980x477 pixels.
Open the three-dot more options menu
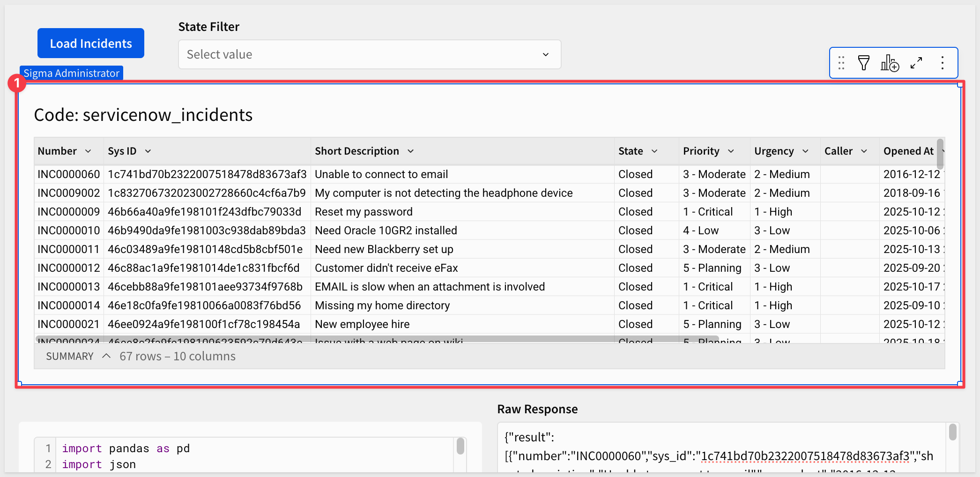pyautogui.click(x=943, y=63)
